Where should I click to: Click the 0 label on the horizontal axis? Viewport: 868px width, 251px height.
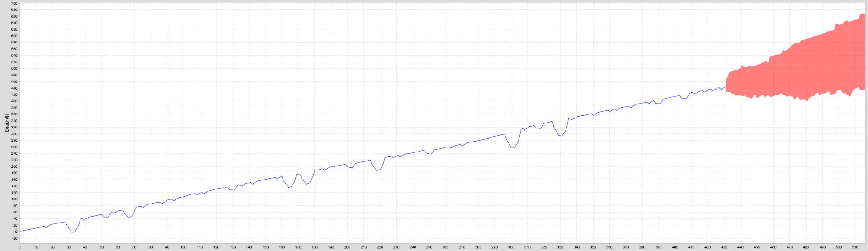click(x=19, y=247)
